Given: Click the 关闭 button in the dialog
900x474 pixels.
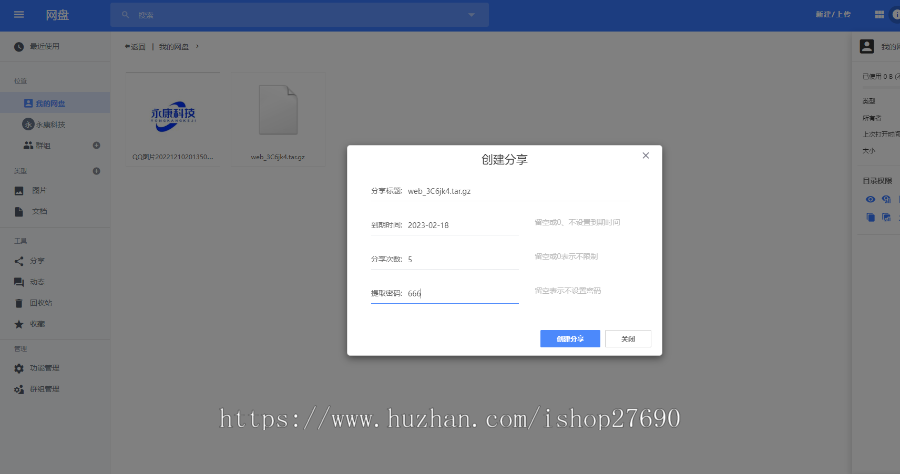Looking at the screenshot, I should tap(628, 339).
